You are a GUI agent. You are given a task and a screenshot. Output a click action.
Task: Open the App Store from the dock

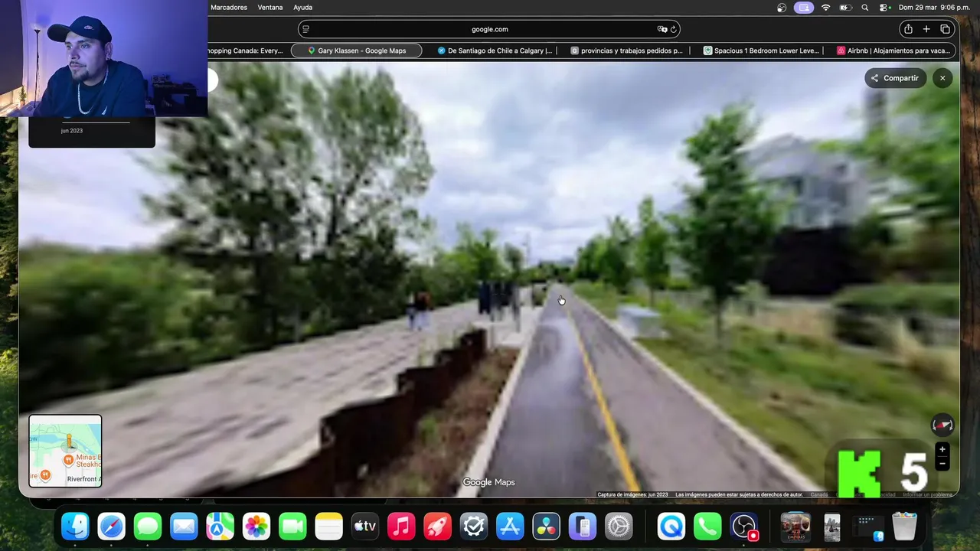pos(510,527)
